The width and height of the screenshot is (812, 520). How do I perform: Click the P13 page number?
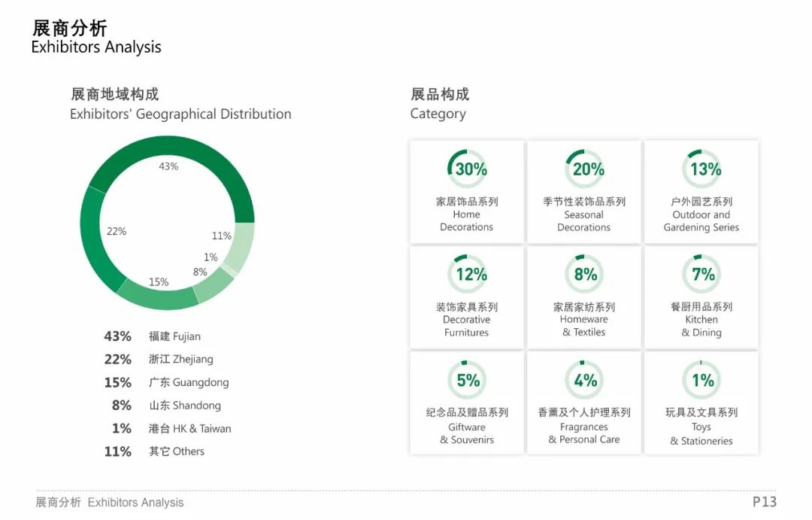click(765, 502)
